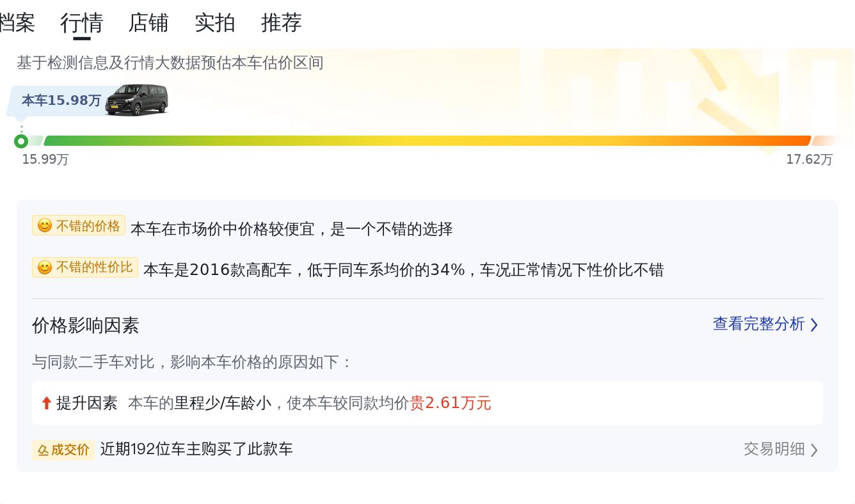Click the 17.62万 maximum price label
This screenshot has width=855, height=504.
point(809,160)
